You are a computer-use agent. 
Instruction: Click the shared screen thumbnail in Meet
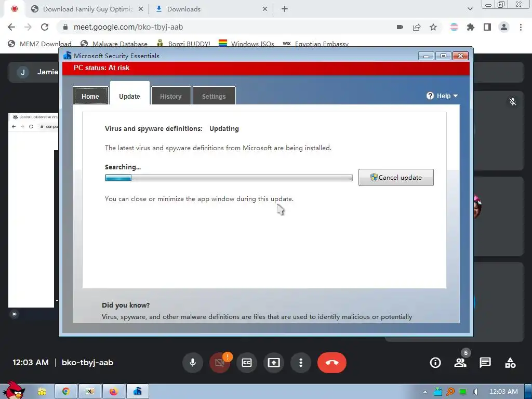point(33,210)
